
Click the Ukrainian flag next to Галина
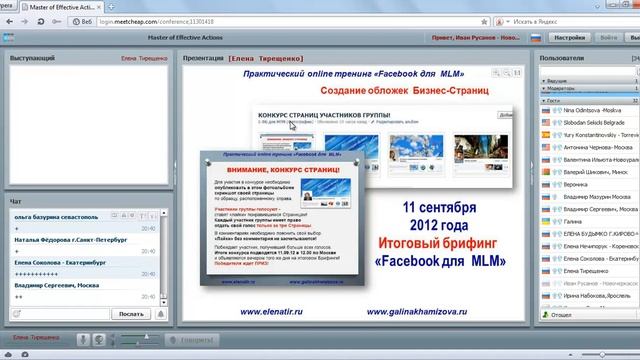tap(546, 222)
